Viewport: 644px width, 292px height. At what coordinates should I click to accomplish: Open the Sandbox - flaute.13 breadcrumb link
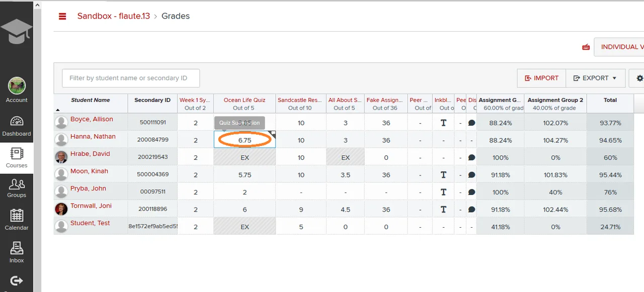[x=114, y=16]
